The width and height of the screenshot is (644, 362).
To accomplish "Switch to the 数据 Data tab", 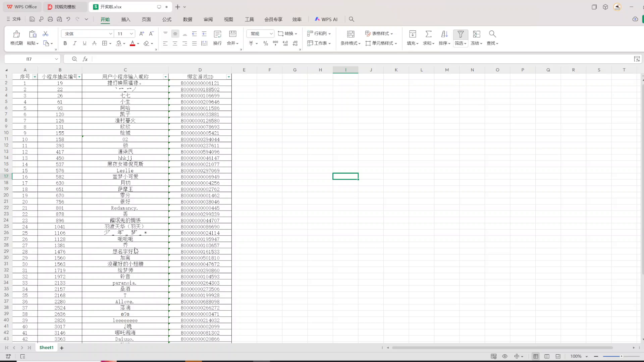I will tap(187, 19).
